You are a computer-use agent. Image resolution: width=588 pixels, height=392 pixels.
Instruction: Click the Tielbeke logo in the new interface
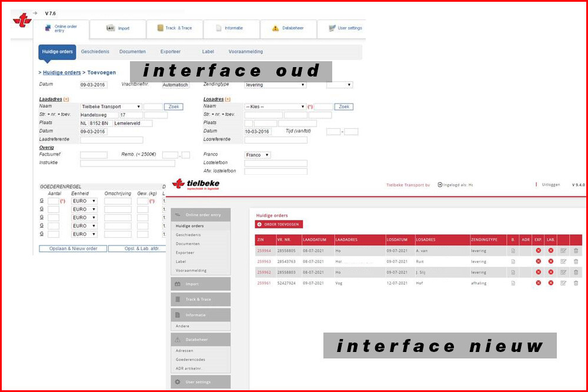pos(196,184)
